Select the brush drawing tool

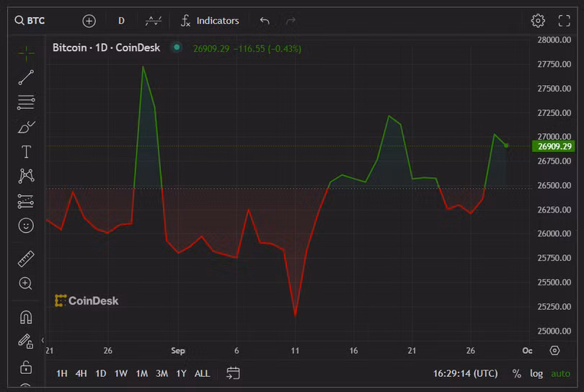coord(26,127)
